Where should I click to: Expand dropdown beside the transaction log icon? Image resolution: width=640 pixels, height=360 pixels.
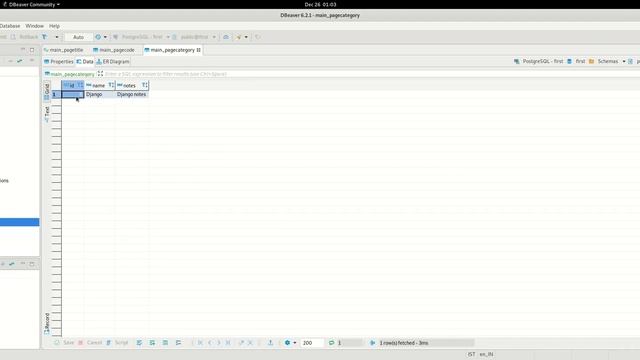[105, 37]
